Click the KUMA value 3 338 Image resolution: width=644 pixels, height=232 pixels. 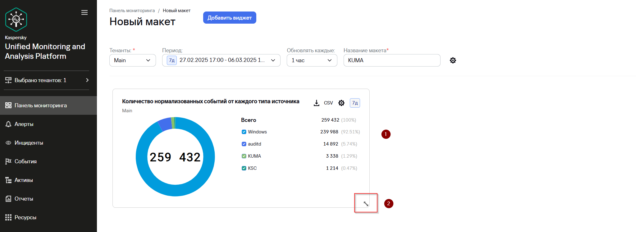click(x=332, y=156)
